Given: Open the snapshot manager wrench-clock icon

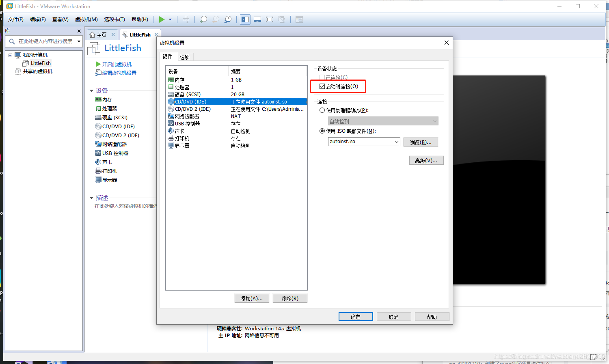Looking at the screenshot, I should coord(228,19).
